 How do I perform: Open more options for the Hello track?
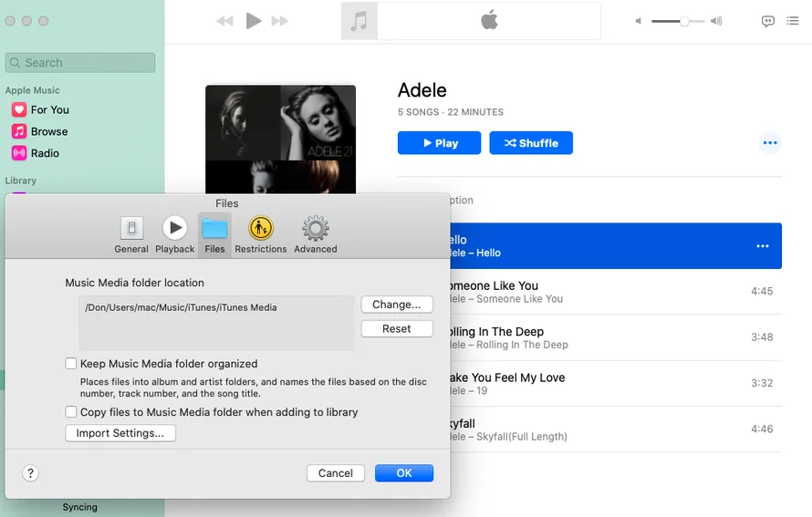[x=763, y=246]
